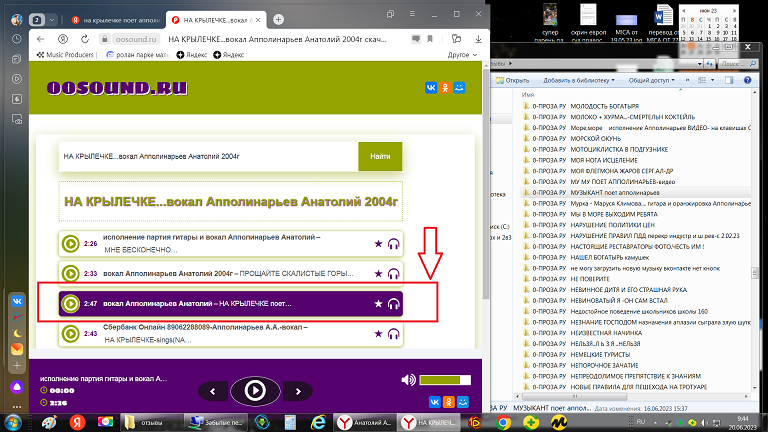
Task: Go to next month in calendar gadget
Action: point(734,11)
